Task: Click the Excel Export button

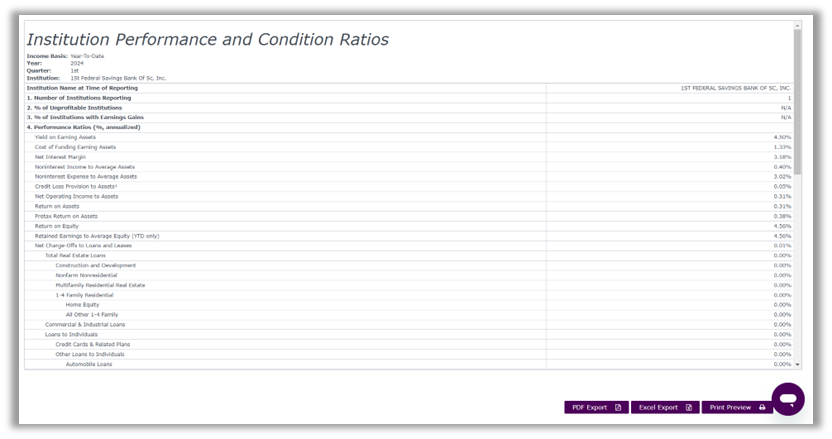Action: [665, 407]
